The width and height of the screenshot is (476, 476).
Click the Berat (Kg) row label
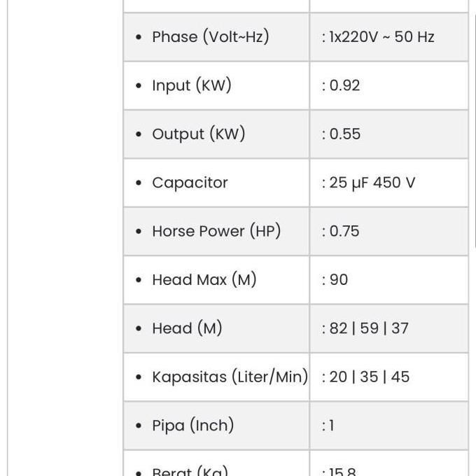pos(190,470)
